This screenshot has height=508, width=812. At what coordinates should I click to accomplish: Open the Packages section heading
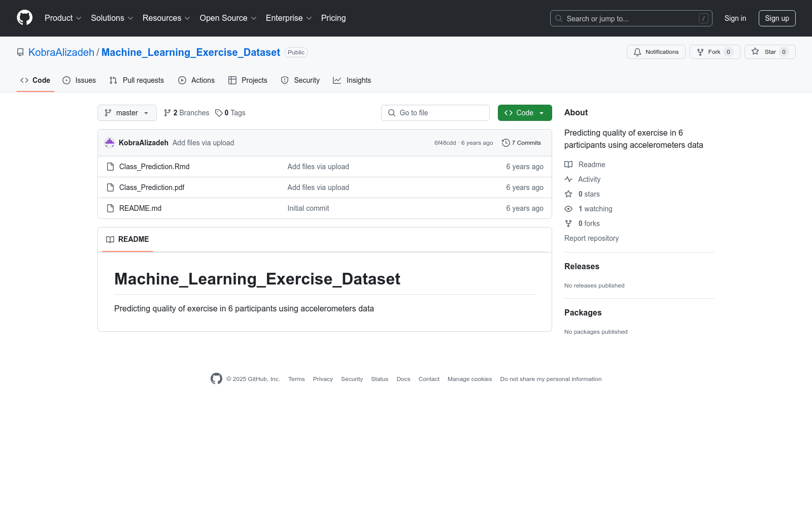point(583,312)
